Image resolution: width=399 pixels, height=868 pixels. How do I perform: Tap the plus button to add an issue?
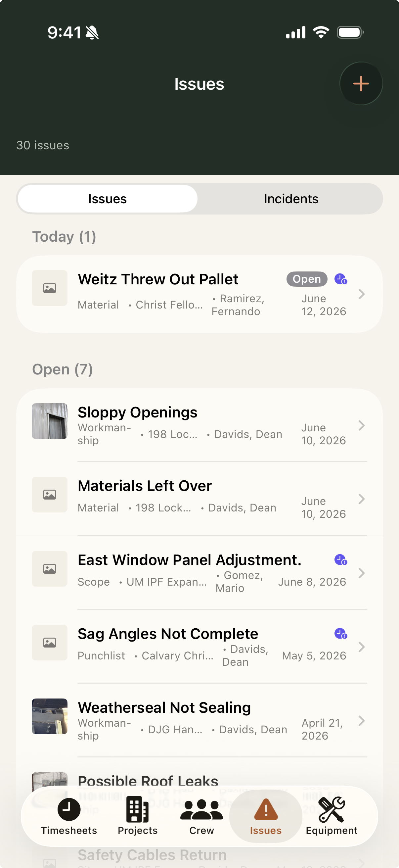coord(361,83)
